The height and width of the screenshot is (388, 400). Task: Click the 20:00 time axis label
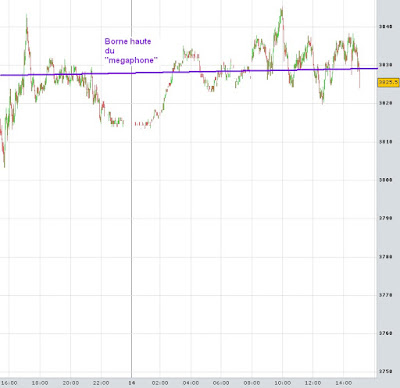coord(71,383)
